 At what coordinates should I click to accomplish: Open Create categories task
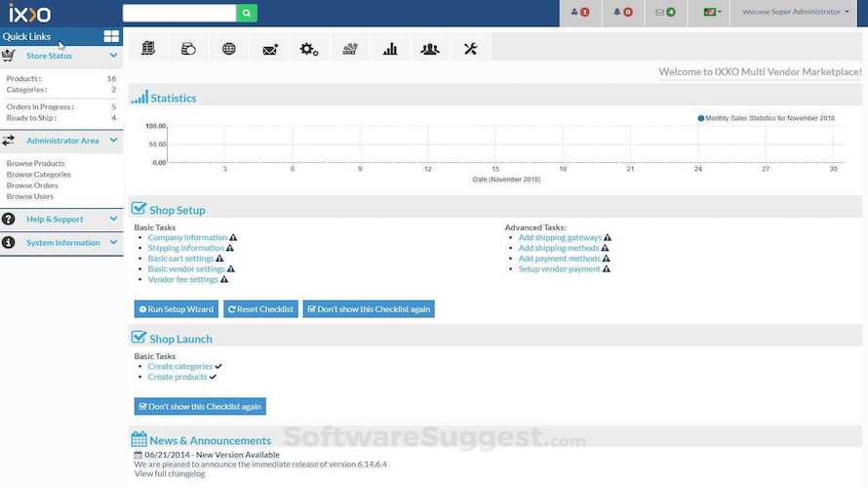pyautogui.click(x=179, y=367)
